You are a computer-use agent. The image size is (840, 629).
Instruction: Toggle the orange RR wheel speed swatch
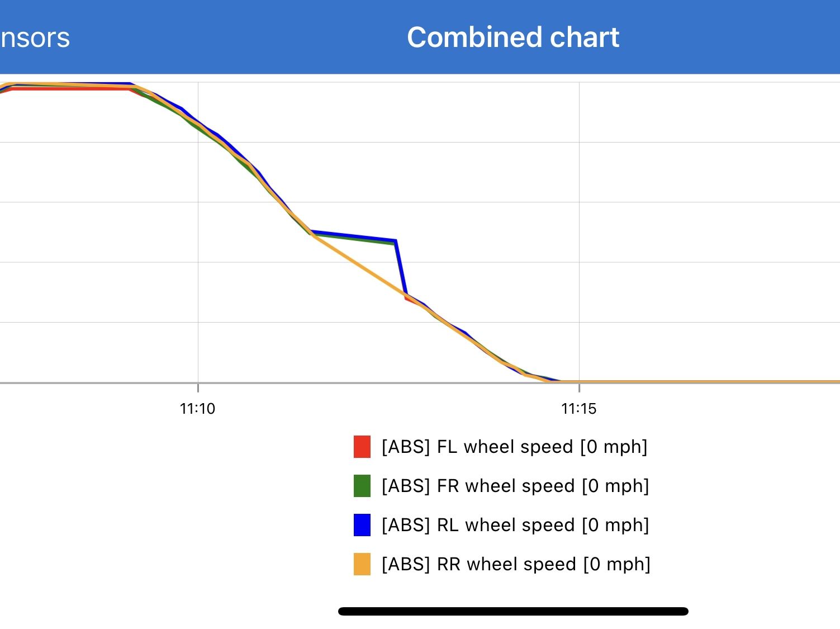coord(362,564)
